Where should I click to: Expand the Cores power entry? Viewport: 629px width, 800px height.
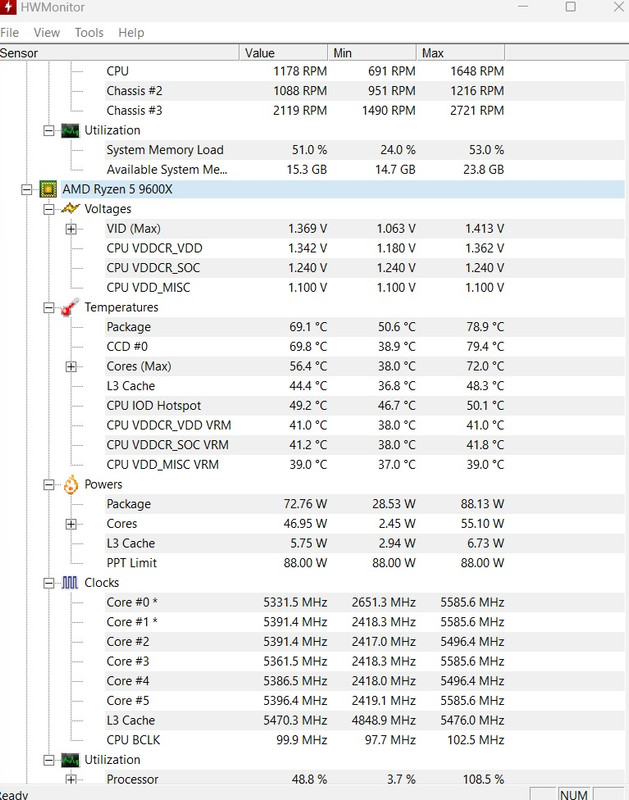coord(71,524)
